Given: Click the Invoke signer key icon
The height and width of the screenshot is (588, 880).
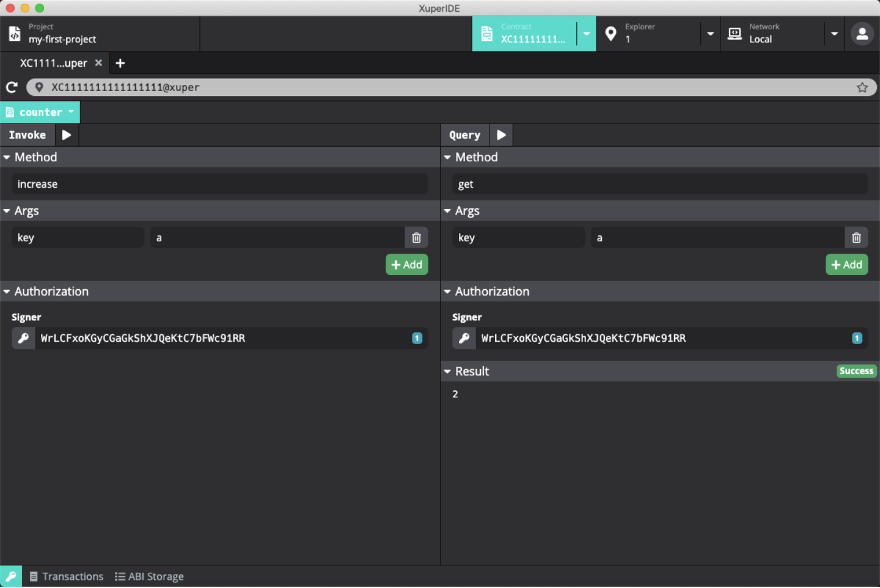Looking at the screenshot, I should point(24,338).
